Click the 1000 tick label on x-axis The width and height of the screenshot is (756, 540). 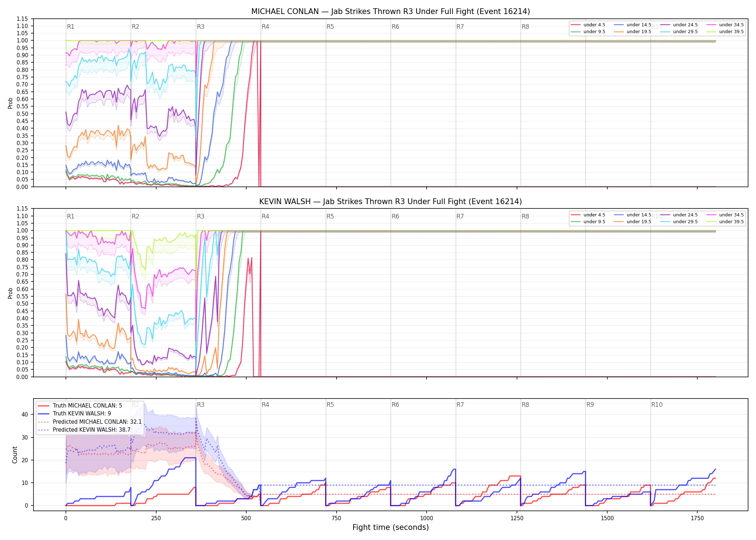point(427,518)
